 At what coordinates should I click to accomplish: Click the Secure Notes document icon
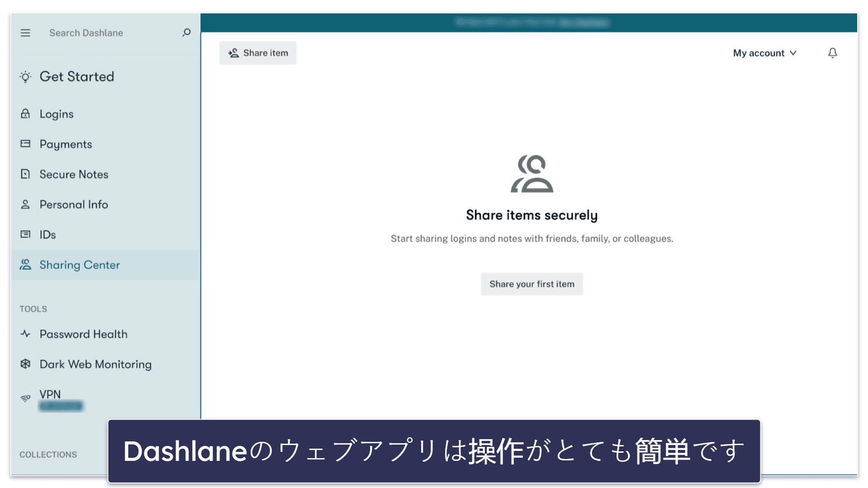coord(25,174)
